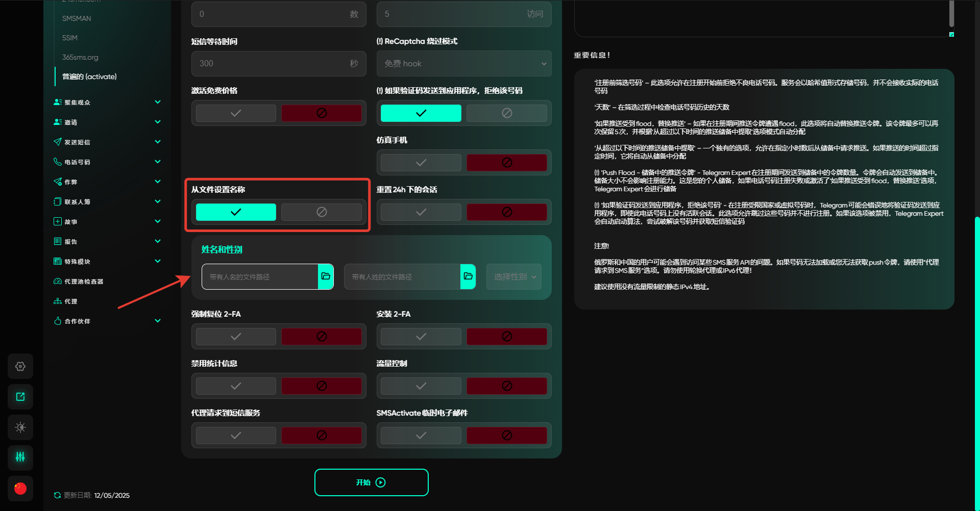Screen dimensions: 980x511
Task: Disable 从文件设置名称 using the ban toggle
Action: [321, 212]
